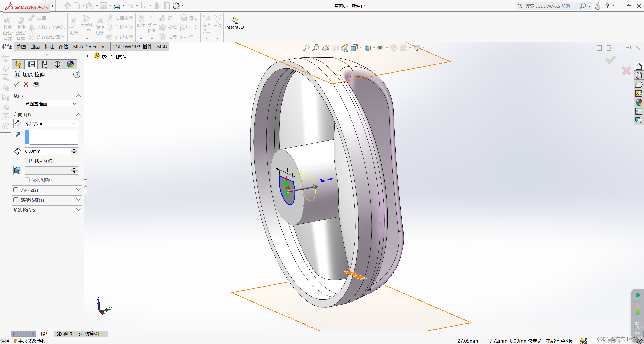Expand the 所选轮廓 section chevron
644x344 pixels.
(x=78, y=210)
